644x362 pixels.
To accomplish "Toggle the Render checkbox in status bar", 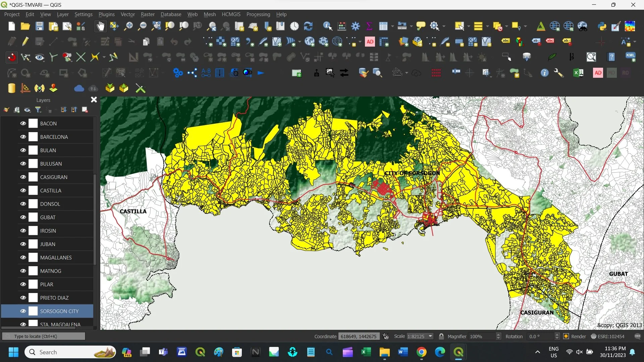I will pyautogui.click(x=566, y=336).
